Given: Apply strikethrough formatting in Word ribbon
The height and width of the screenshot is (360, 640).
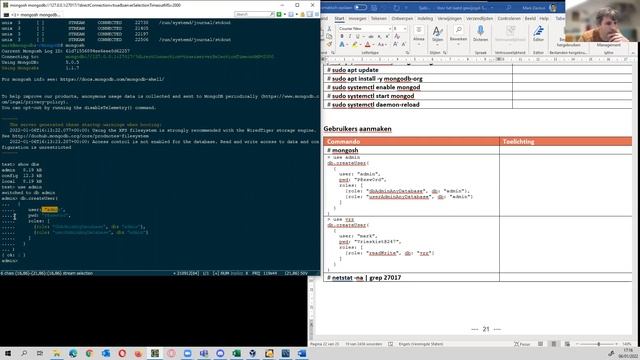Looking at the screenshot, I should click(x=371, y=37).
